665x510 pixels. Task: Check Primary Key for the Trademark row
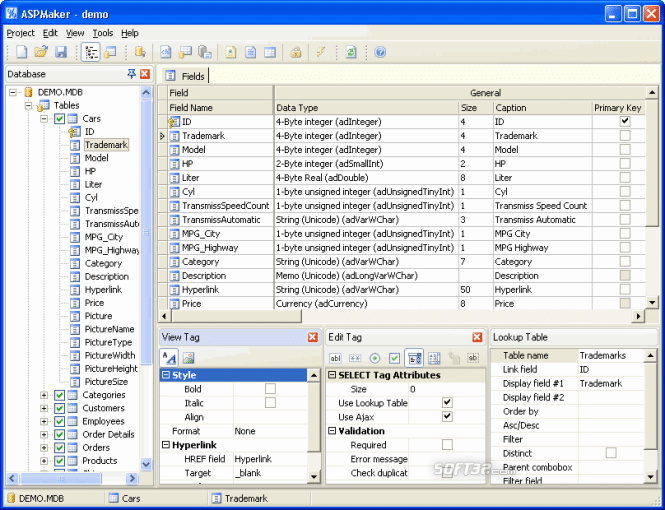pyautogui.click(x=625, y=135)
